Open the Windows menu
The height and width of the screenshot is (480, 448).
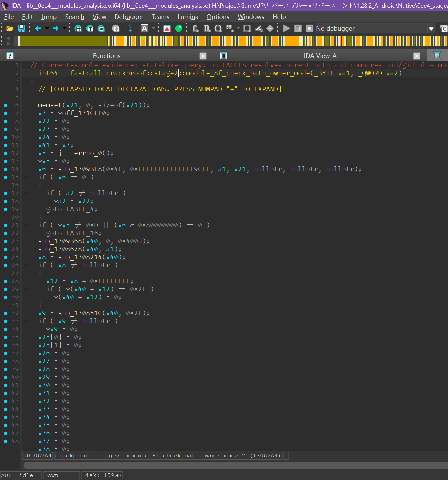tap(251, 17)
